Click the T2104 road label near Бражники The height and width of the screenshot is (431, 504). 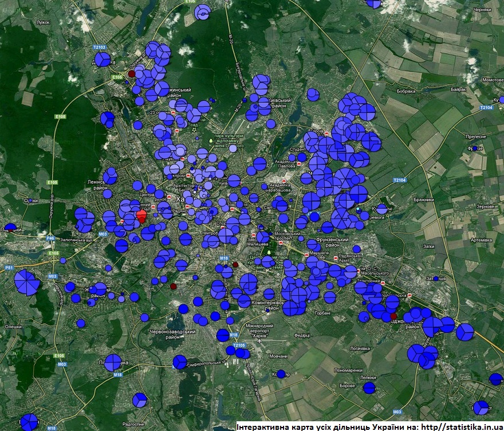(x=399, y=180)
